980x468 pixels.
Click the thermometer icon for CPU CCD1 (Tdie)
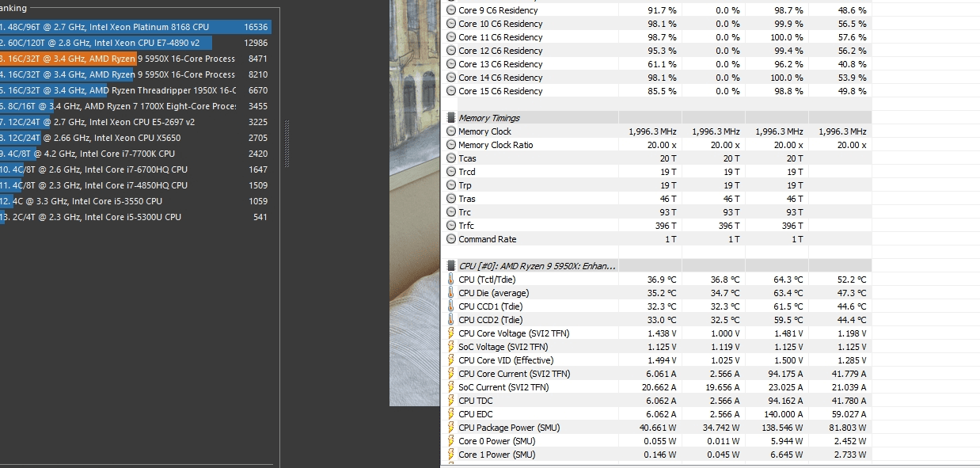[x=451, y=306]
